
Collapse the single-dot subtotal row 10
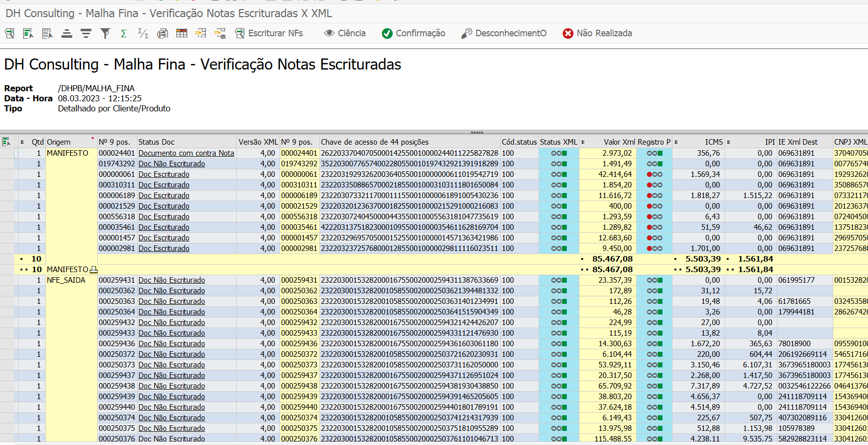tap(22, 259)
